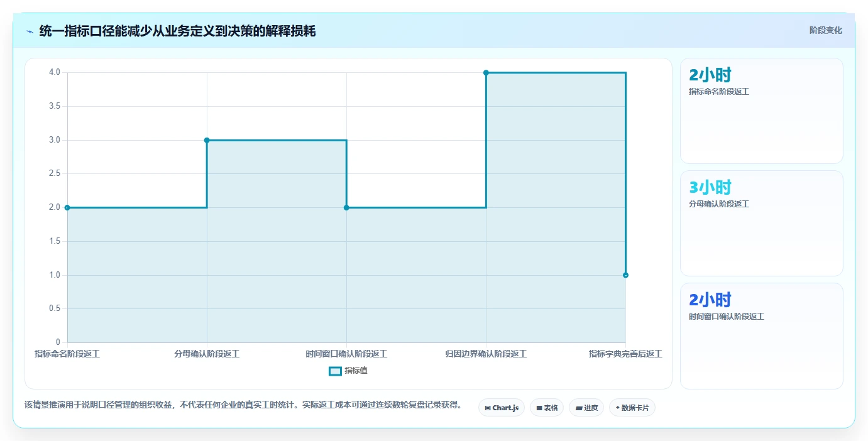Click data point for 归因边界确认阶段返工 at 4.0
This screenshot has width=868, height=441.
pyautogui.click(x=486, y=73)
